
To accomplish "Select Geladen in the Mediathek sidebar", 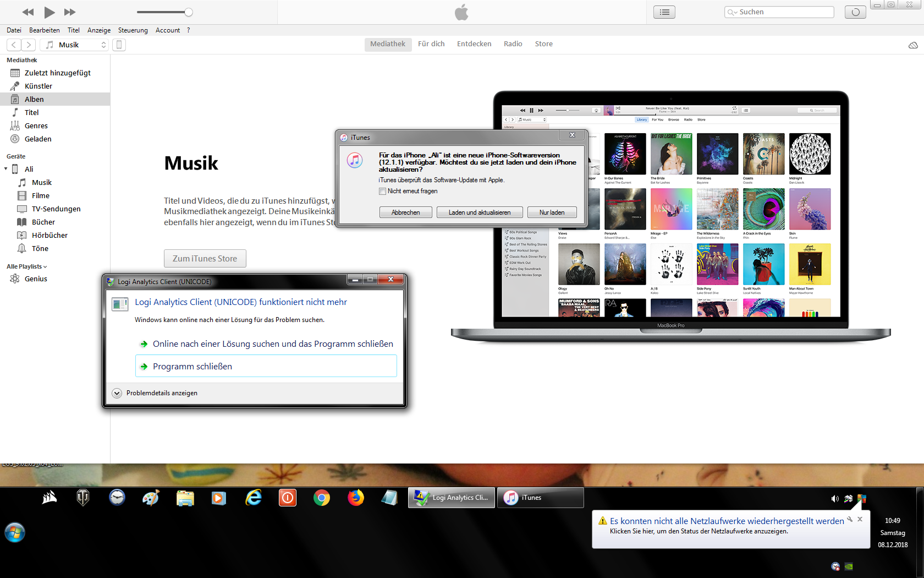I will pos(55,139).
